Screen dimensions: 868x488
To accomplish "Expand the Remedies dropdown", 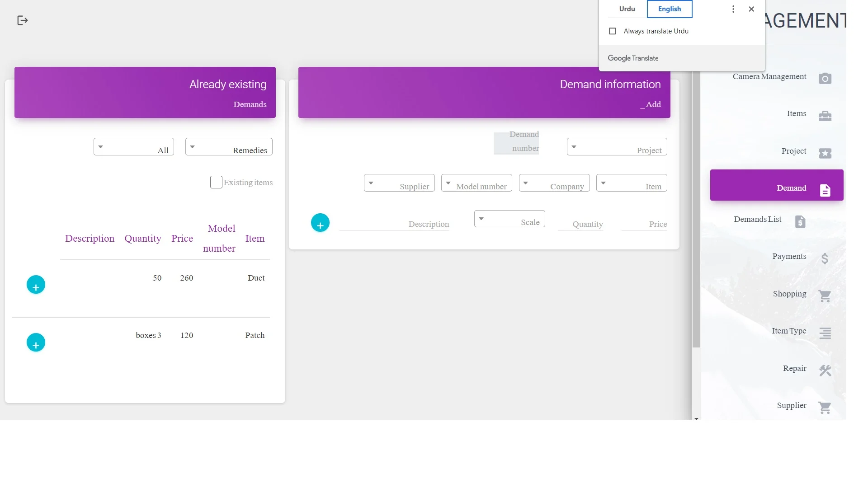I will 228,147.
